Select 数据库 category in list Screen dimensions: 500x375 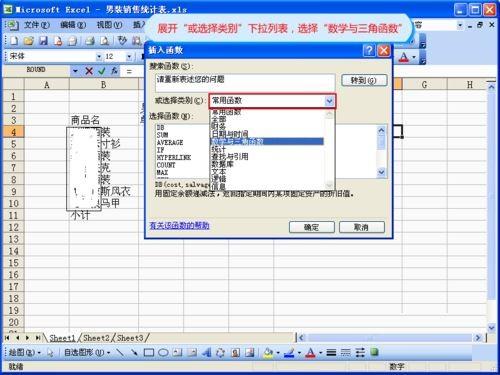pyautogui.click(x=222, y=164)
